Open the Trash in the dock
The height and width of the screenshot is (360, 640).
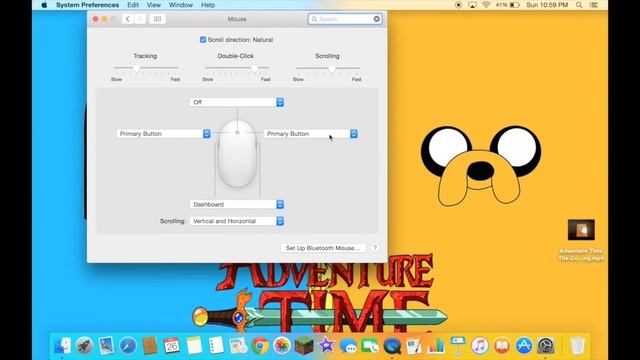coord(577,346)
